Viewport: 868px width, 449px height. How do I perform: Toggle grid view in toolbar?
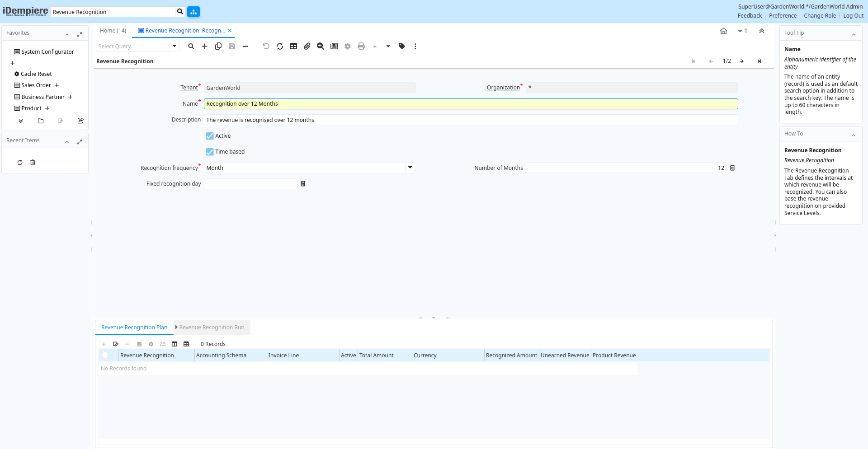pos(293,46)
